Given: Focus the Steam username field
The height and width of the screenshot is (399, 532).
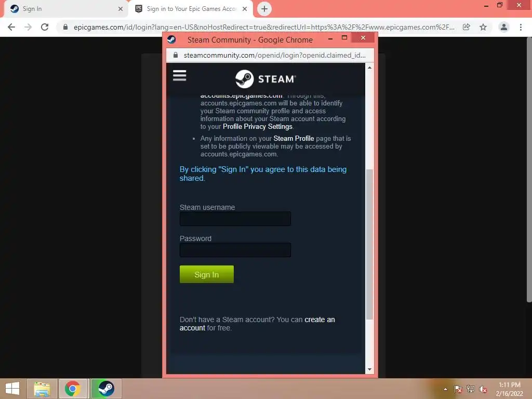Looking at the screenshot, I should pos(235,219).
